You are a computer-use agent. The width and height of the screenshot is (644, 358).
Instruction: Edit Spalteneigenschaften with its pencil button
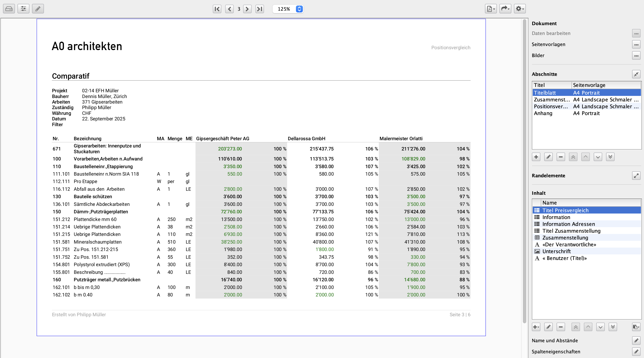coord(636,352)
